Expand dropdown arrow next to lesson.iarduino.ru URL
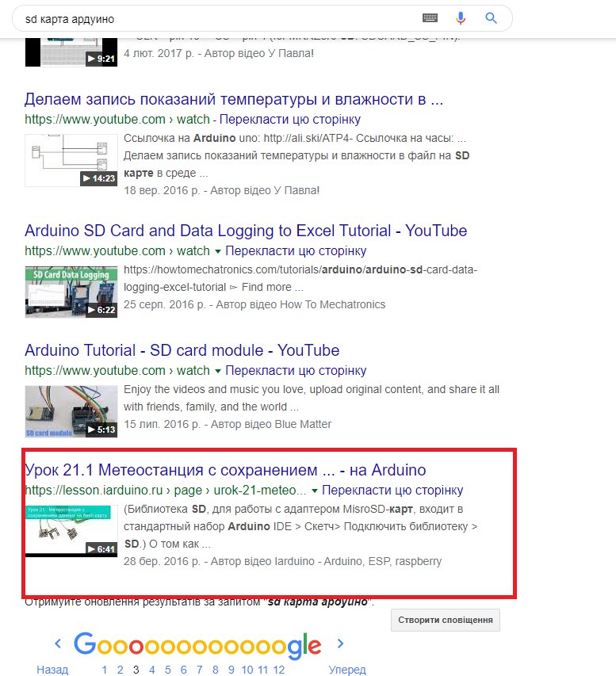 315,491
